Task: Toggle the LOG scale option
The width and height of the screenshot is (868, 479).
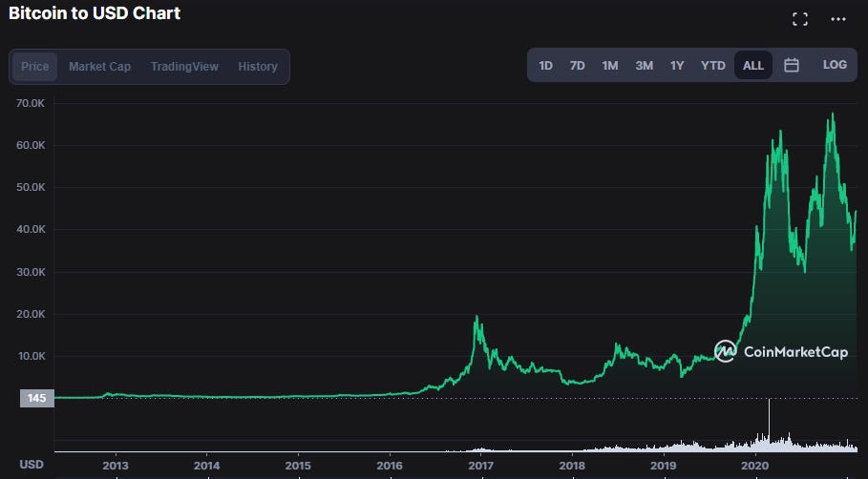Action: click(x=835, y=65)
